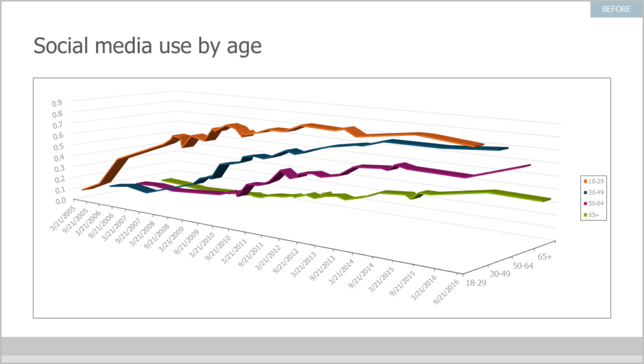This screenshot has height=364, width=644.
Task: Click the BEFORE badge in the corner
Action: 616,9
